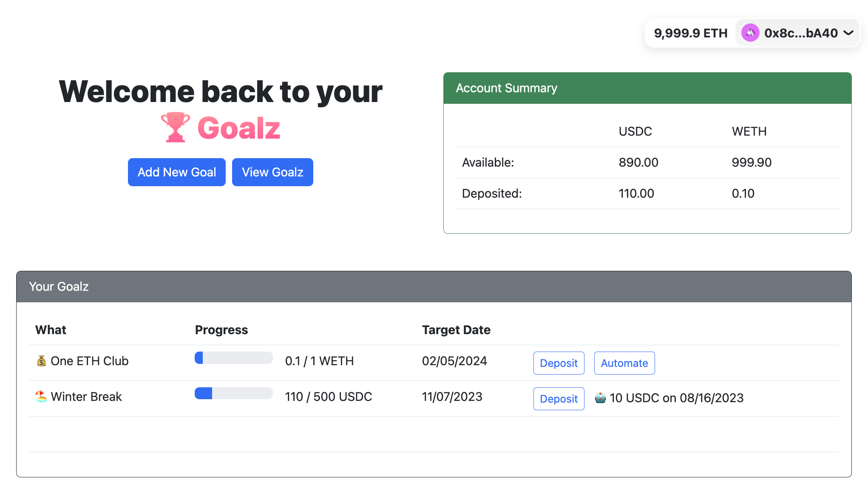Click the beach island icon for Winter Break
Screen dimensions: 868x494
(41, 396)
